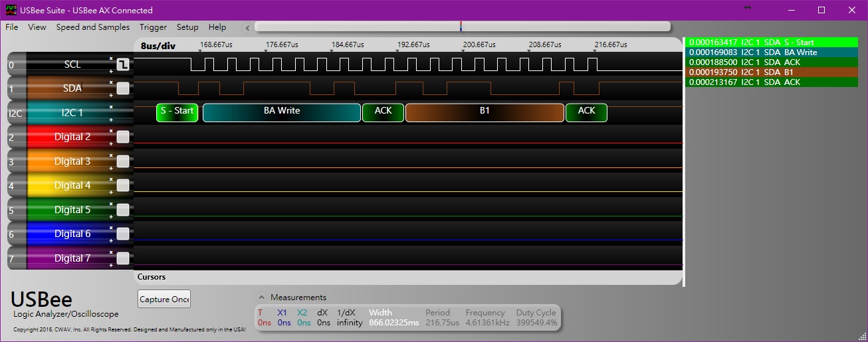Viewport: 868px width, 342px height.
Task: Click the S - Start decoded segment
Action: [177, 113]
